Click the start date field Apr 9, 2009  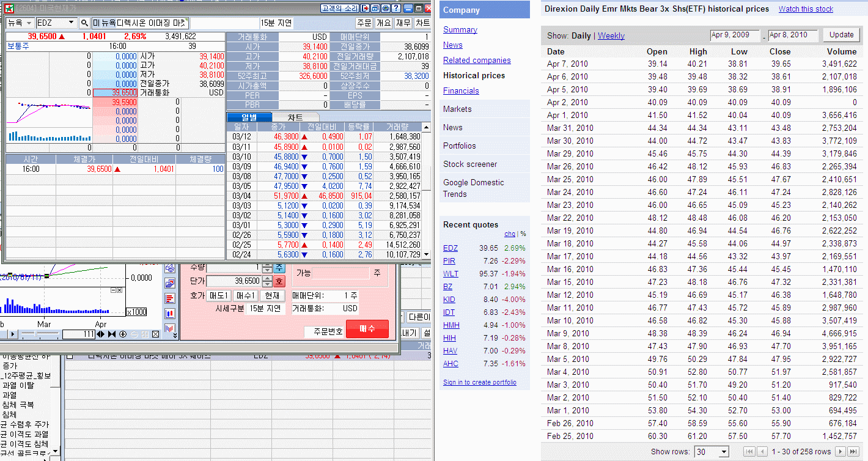click(x=734, y=35)
